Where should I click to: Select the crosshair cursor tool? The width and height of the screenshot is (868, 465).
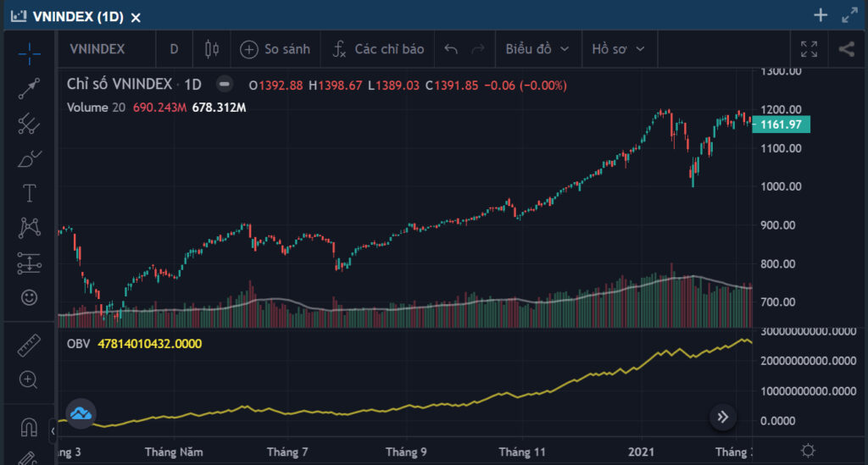(29, 53)
